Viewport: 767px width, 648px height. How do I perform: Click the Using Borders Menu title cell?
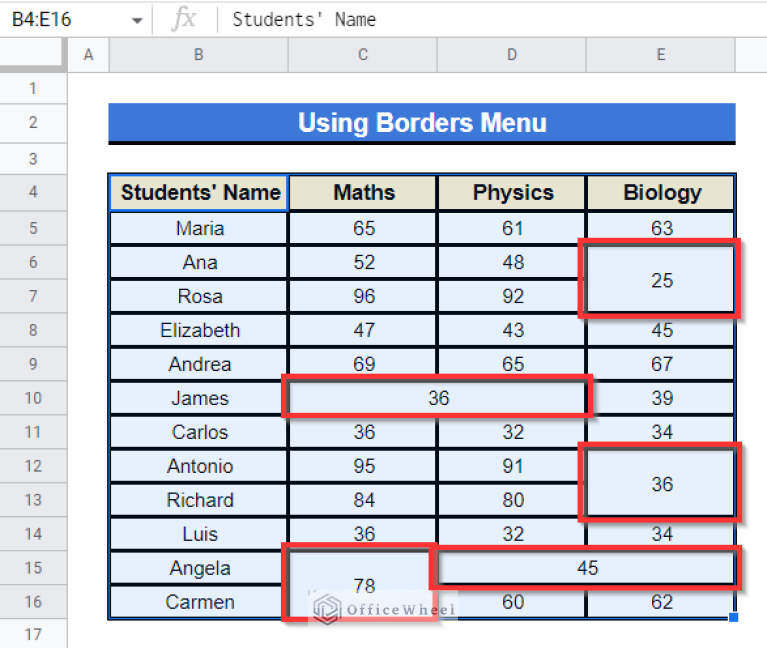(421, 124)
